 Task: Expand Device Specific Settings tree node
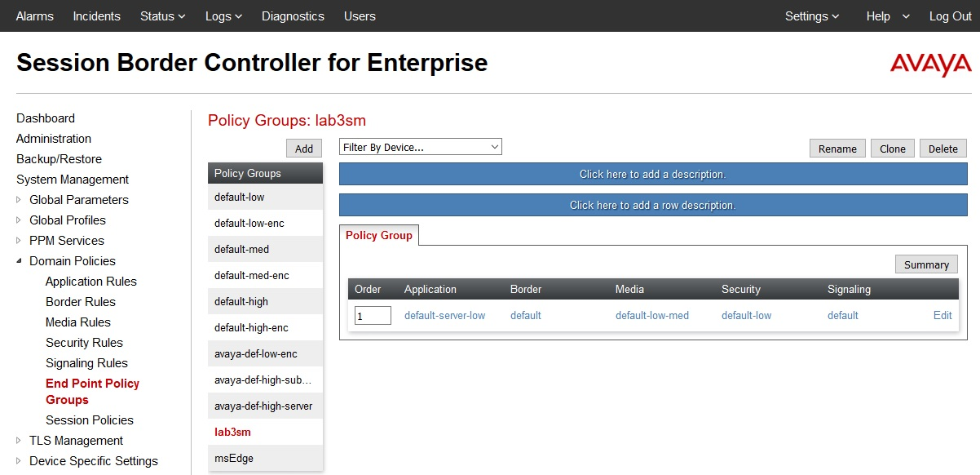[20, 461]
